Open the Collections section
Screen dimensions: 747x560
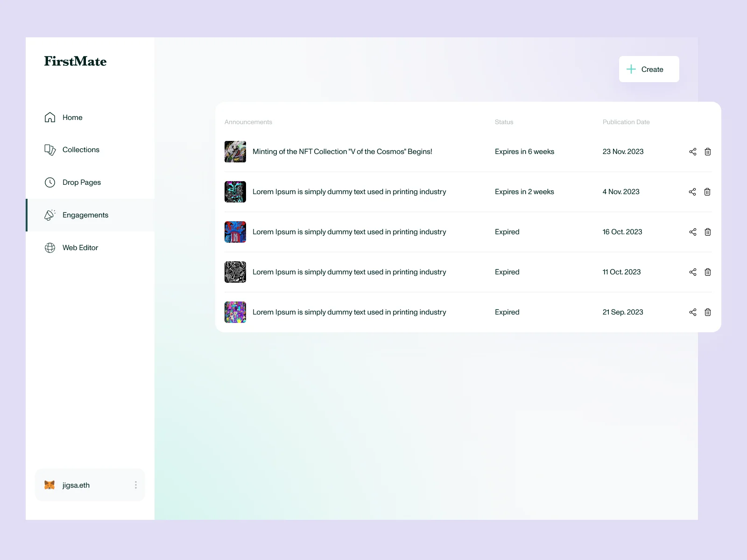click(81, 150)
